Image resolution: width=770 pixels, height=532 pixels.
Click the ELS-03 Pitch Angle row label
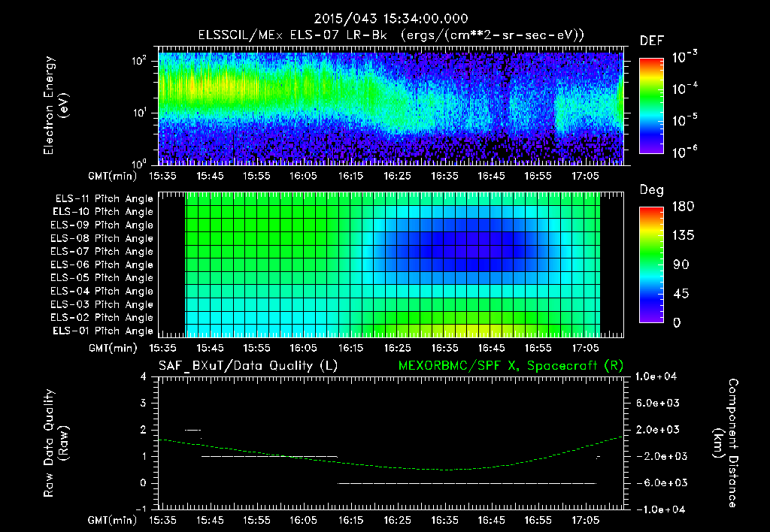(102, 304)
